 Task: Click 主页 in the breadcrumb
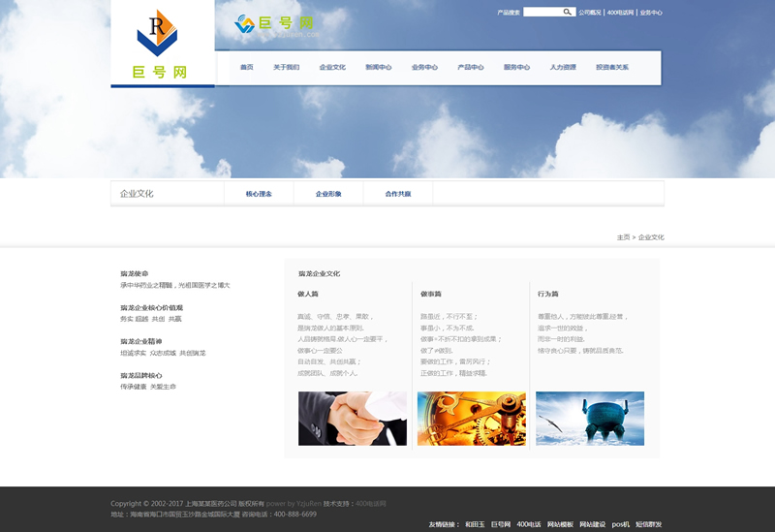[623, 237]
